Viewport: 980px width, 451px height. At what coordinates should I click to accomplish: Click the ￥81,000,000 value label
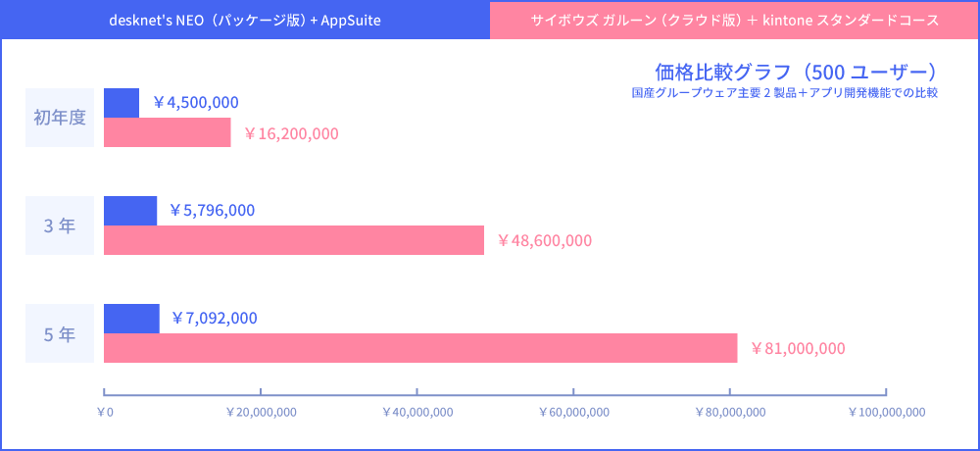[797, 348]
